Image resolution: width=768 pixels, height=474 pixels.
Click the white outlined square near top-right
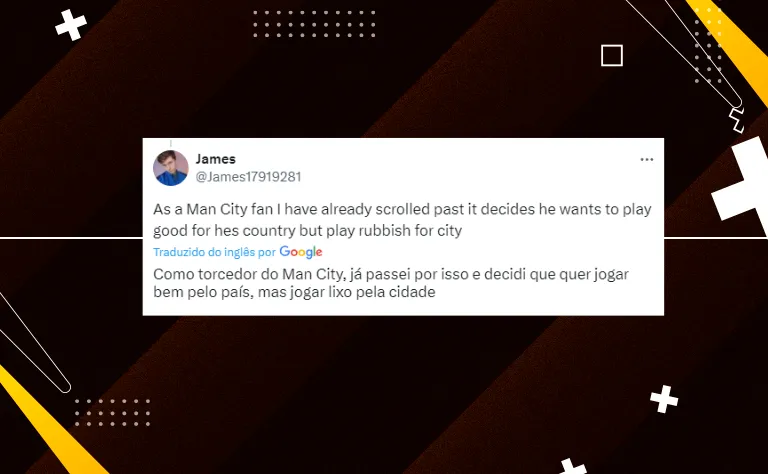coord(612,55)
